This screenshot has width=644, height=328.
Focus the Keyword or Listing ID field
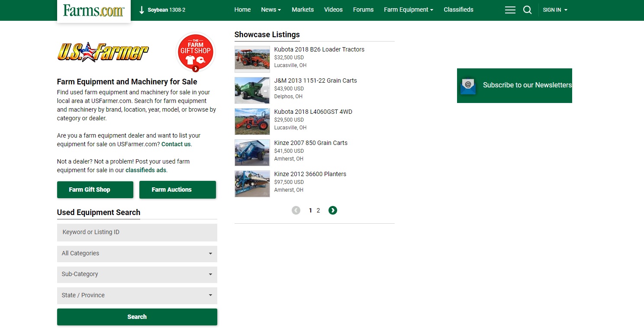tap(137, 232)
